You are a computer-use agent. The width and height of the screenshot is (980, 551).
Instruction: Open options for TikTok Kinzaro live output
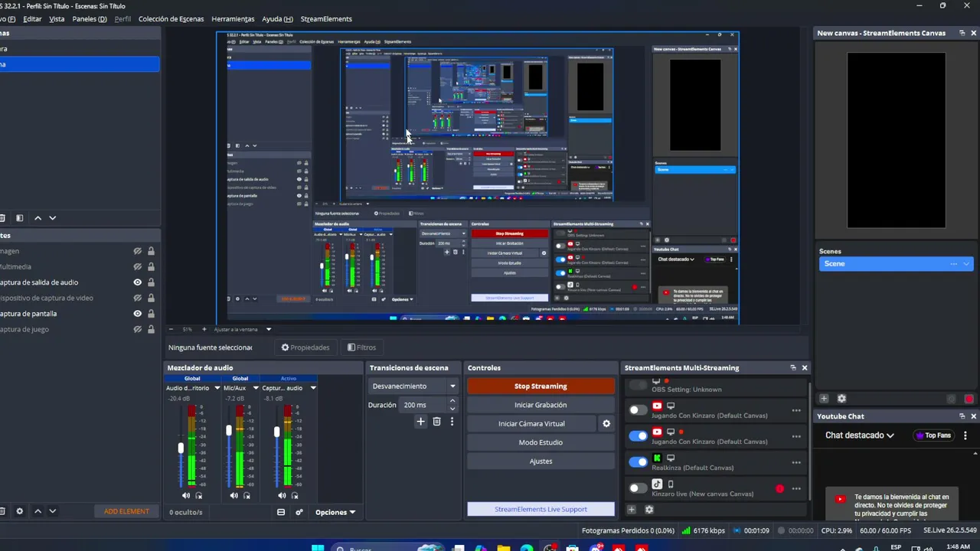coord(796,489)
